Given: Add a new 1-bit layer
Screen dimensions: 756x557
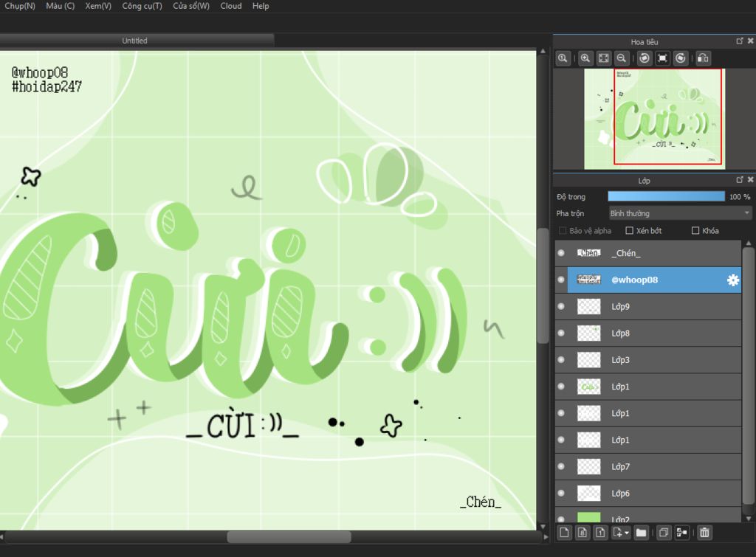Looking at the screenshot, I should [600, 533].
